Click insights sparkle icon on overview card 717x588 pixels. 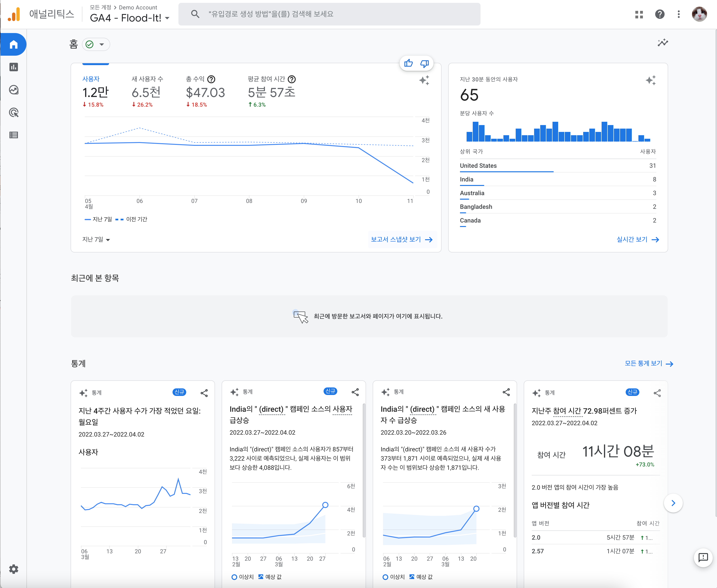pyautogui.click(x=424, y=80)
